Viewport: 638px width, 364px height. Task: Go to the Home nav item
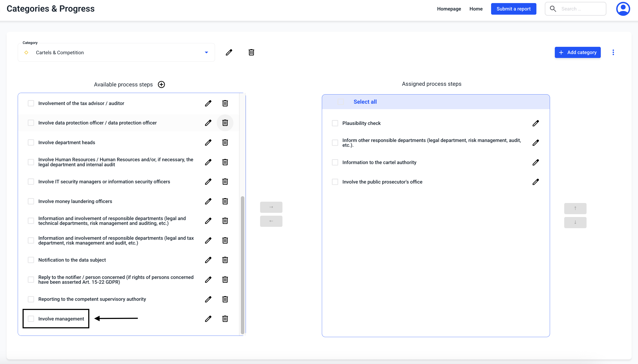pos(476,9)
